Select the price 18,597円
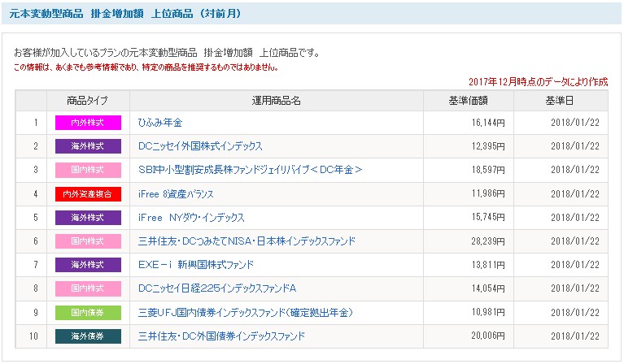Viewport: 624px width, 364px height. [x=488, y=170]
